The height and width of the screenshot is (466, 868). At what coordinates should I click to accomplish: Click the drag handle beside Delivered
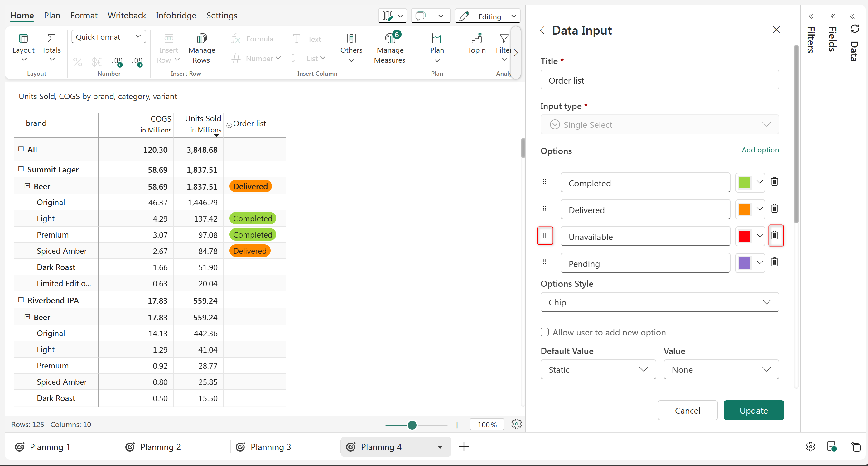[544, 209]
